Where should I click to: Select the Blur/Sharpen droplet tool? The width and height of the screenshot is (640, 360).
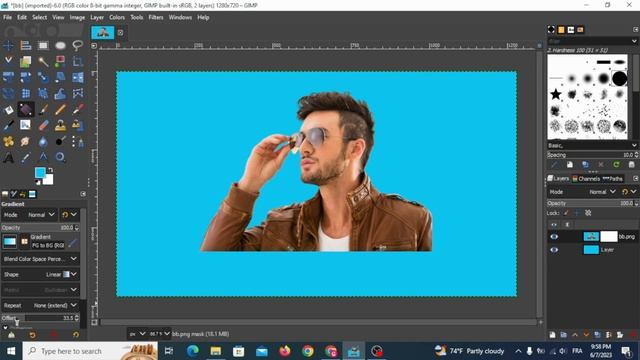click(x=43, y=142)
